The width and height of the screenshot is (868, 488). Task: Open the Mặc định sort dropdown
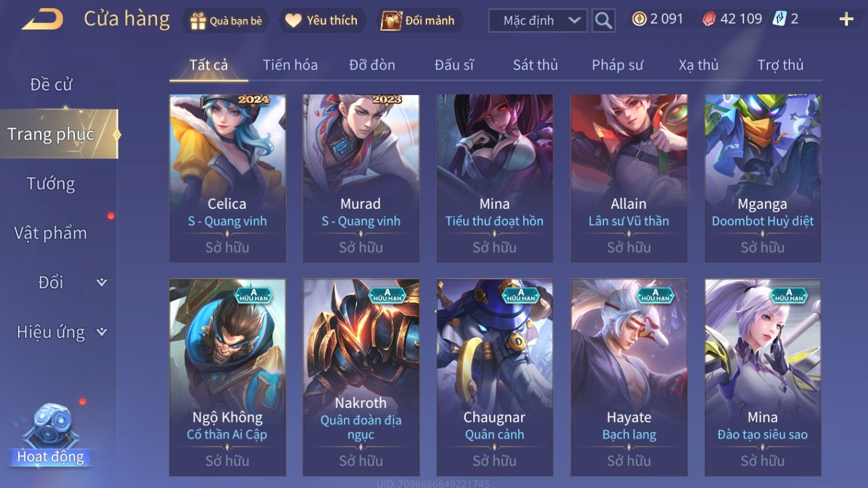coord(538,21)
